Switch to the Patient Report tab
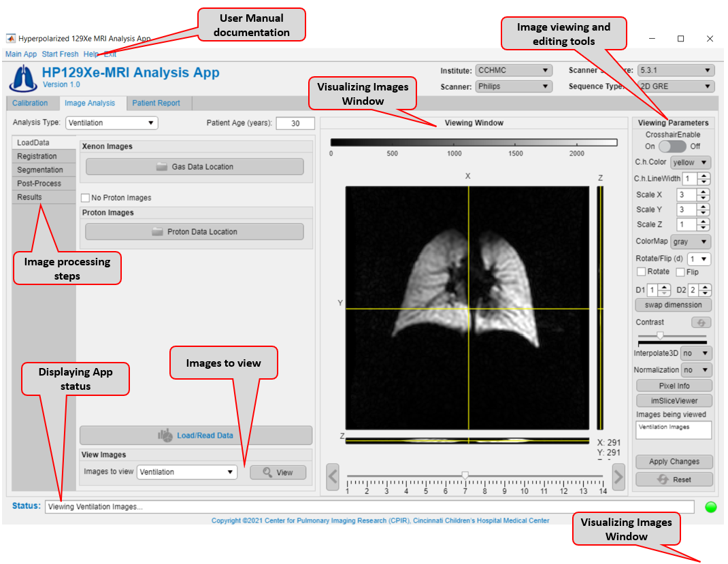This screenshot has height=564, width=728. [156, 103]
